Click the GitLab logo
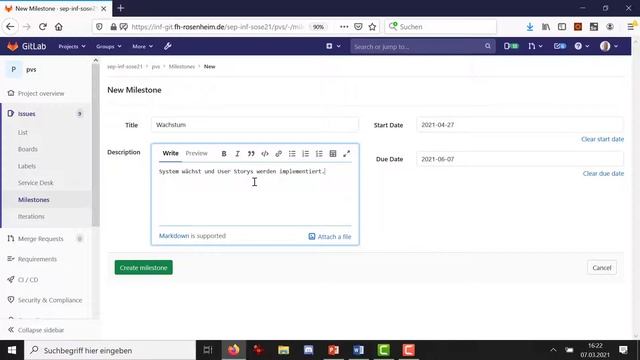 click(27, 46)
